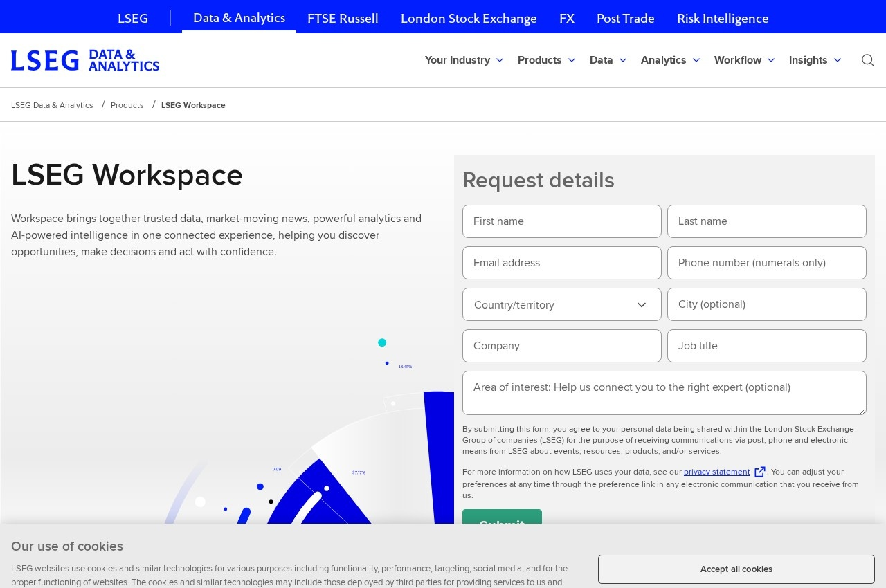Go to the FX tab
The width and height of the screenshot is (886, 588).
pyautogui.click(x=567, y=18)
